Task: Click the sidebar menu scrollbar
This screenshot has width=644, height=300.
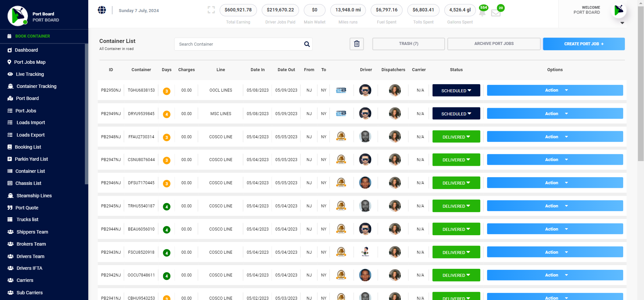Action: [x=86, y=114]
